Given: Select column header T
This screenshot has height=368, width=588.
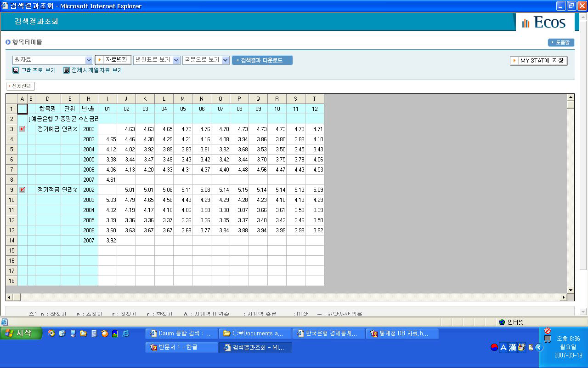Looking at the screenshot, I should click(x=315, y=99).
